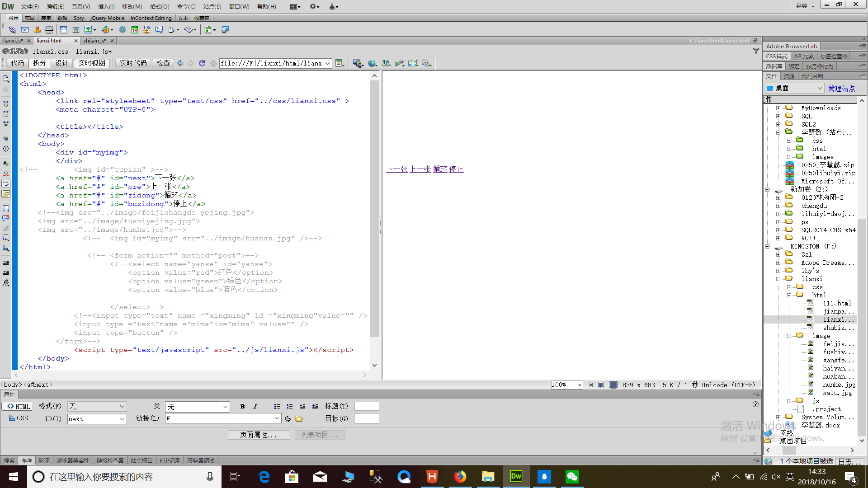Toggle the 代码 (Code) view button
Screen dimensions: 868x488
tap(18, 63)
